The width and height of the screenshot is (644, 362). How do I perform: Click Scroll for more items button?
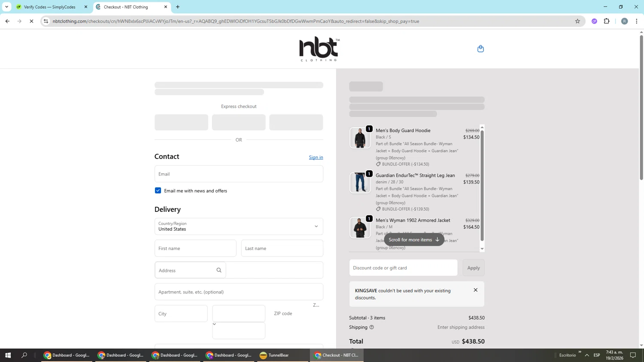[414, 240]
